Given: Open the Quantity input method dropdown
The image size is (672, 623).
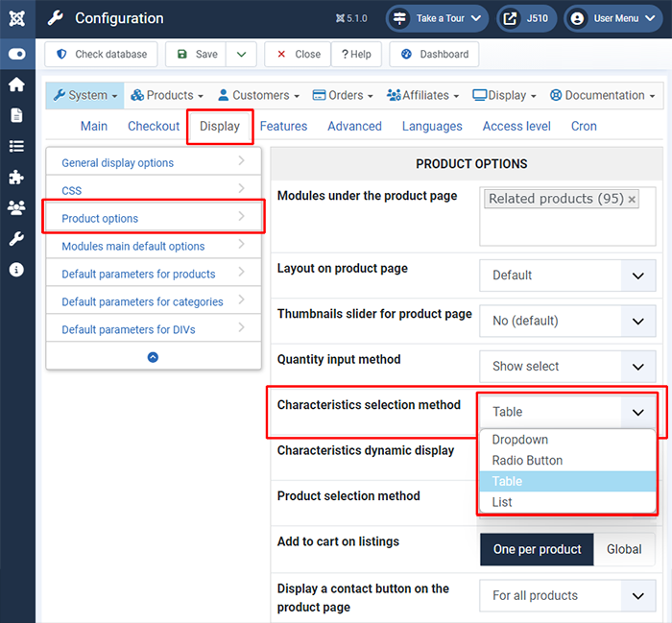Looking at the screenshot, I should (x=567, y=367).
